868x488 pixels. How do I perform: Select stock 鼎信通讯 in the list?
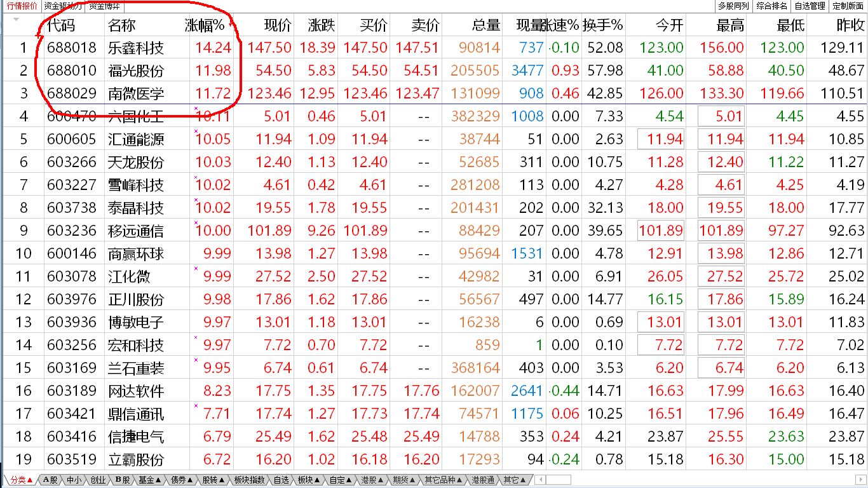click(136, 414)
